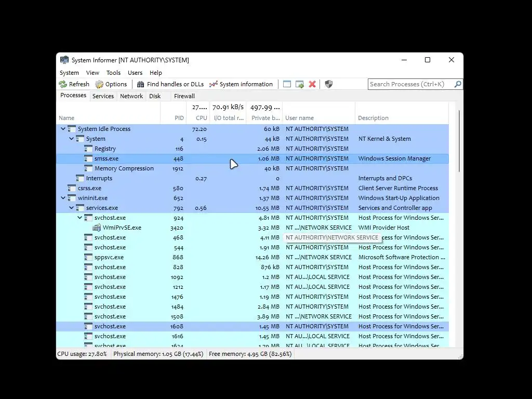This screenshot has height=399, width=532.
Task: Sort by the CPU column header
Action: click(x=198, y=113)
